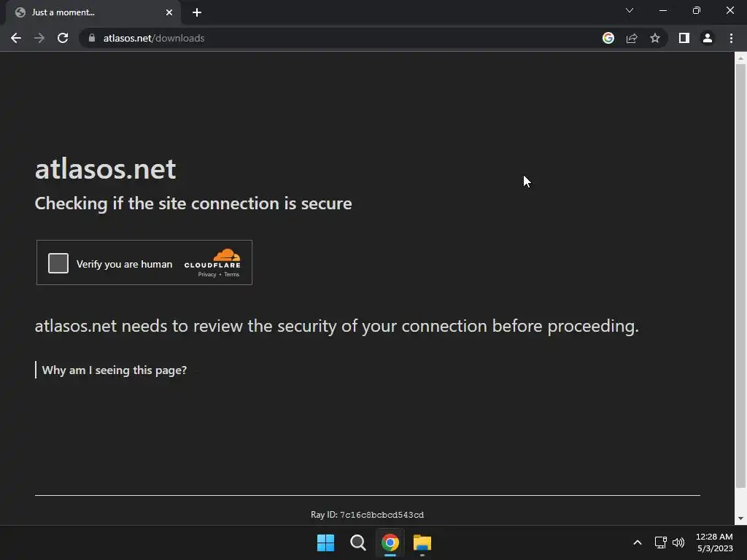Image resolution: width=747 pixels, height=560 pixels.
Task: Open a new browser tab
Action: point(197,12)
